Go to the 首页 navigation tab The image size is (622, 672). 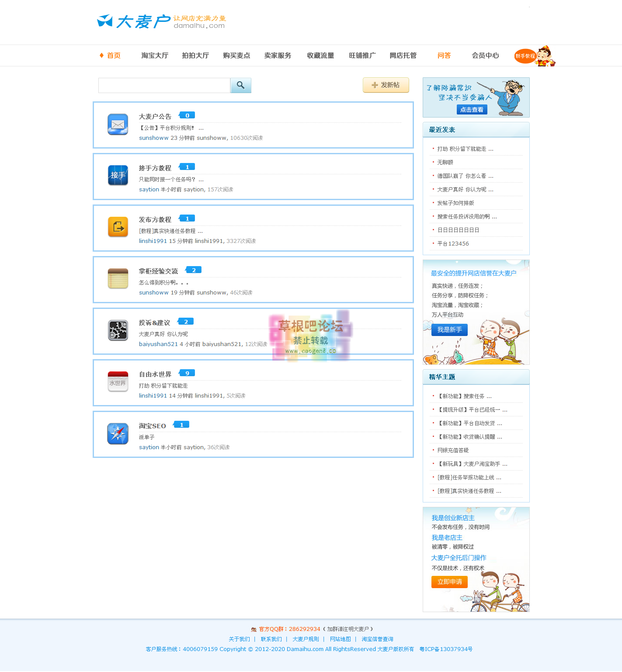click(113, 55)
